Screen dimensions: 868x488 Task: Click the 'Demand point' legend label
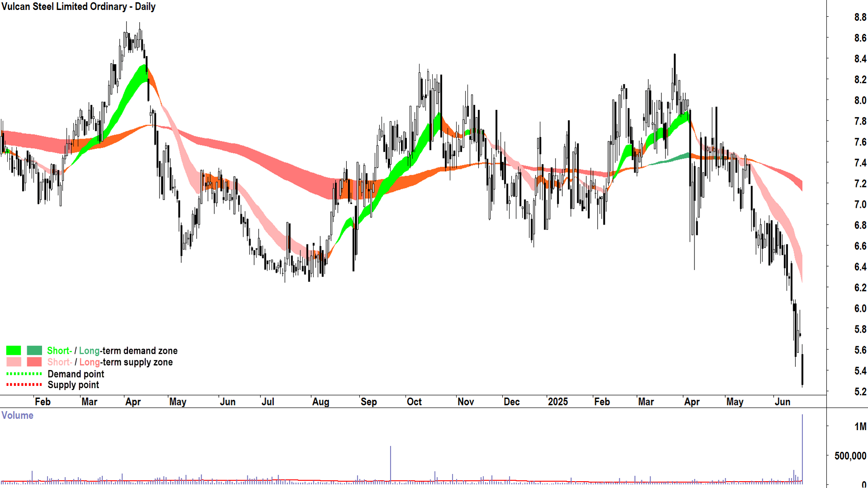[76, 374]
